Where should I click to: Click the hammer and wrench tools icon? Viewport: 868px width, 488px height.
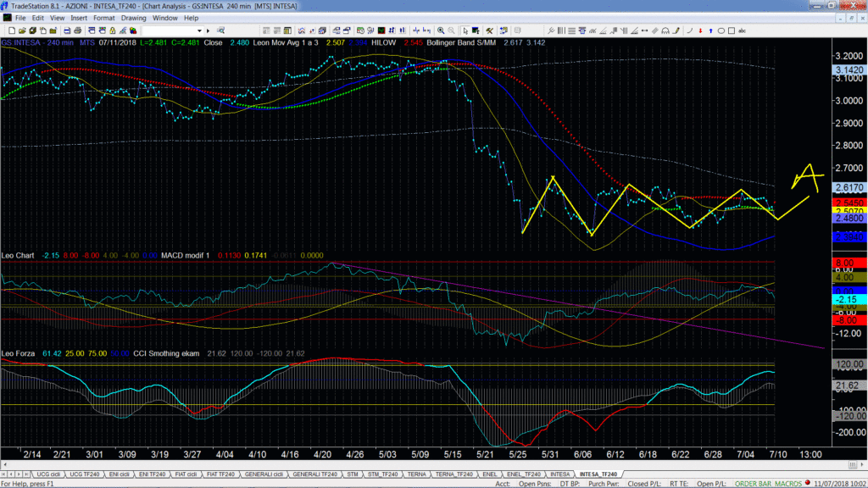pyautogui.click(x=489, y=30)
